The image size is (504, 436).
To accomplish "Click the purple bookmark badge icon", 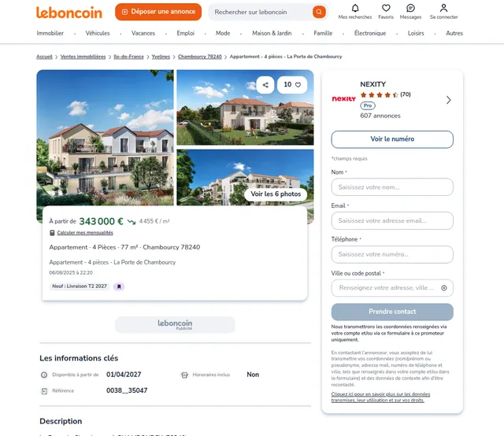I will (x=119, y=286).
